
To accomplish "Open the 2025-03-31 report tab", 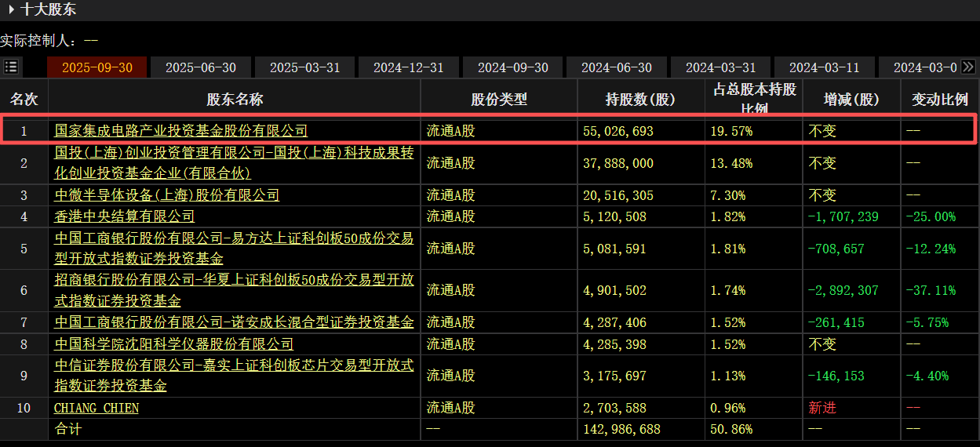I will point(305,67).
